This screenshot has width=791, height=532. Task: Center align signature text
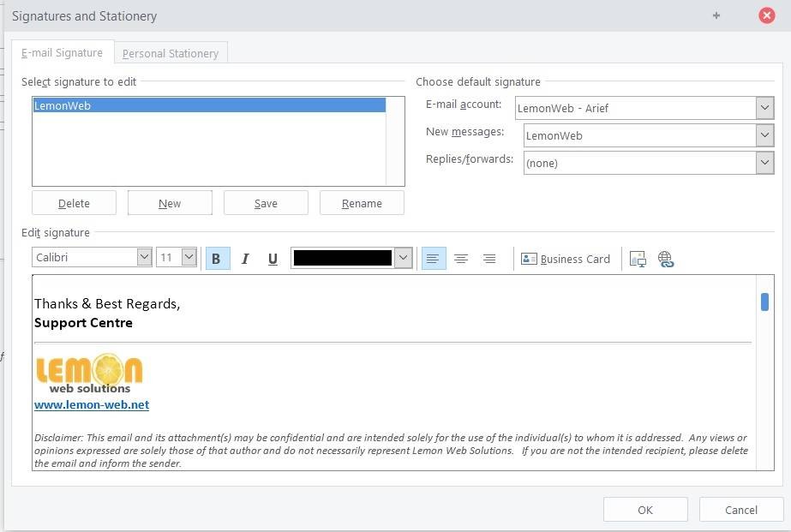point(461,259)
